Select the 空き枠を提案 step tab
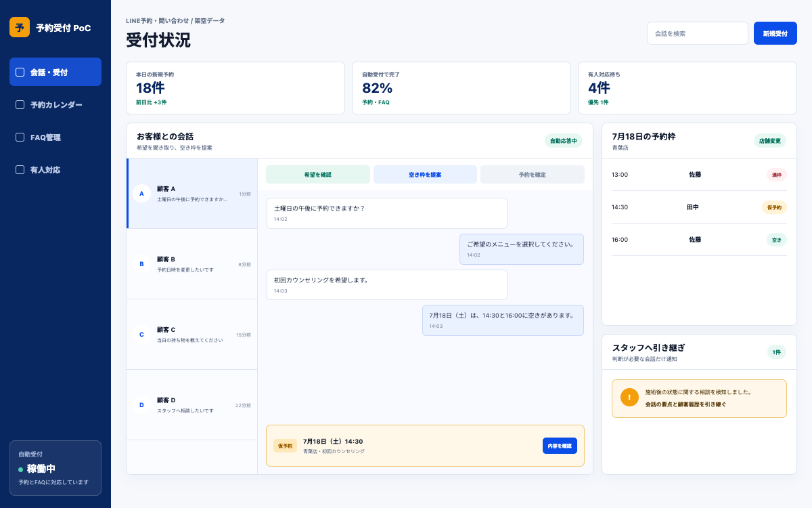 pos(425,174)
